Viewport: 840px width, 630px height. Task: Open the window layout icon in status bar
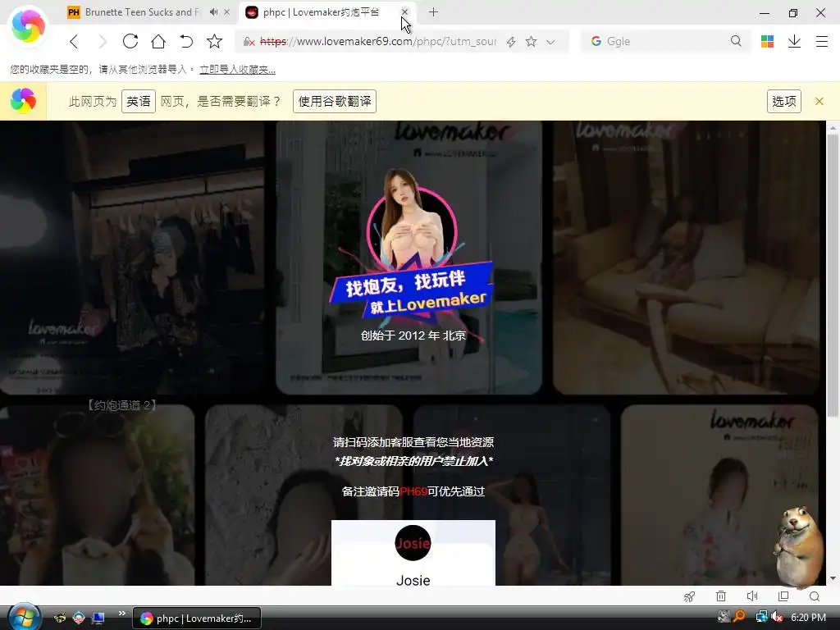pyautogui.click(x=783, y=596)
